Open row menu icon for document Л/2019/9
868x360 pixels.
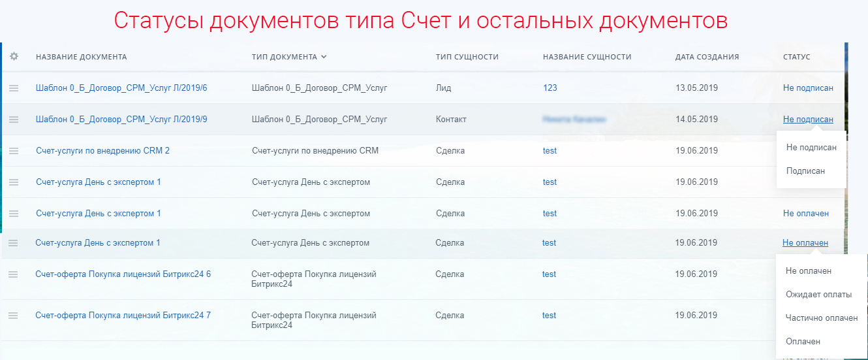pyautogui.click(x=14, y=120)
